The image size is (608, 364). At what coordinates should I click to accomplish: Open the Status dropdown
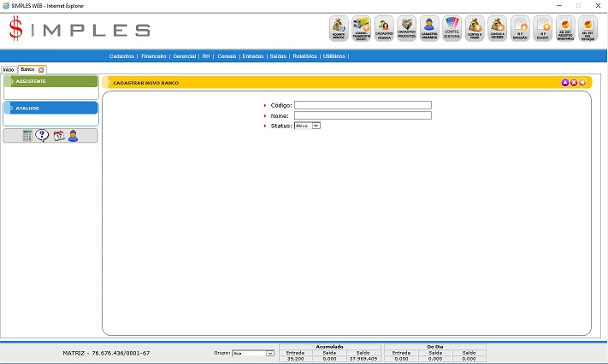(306, 126)
